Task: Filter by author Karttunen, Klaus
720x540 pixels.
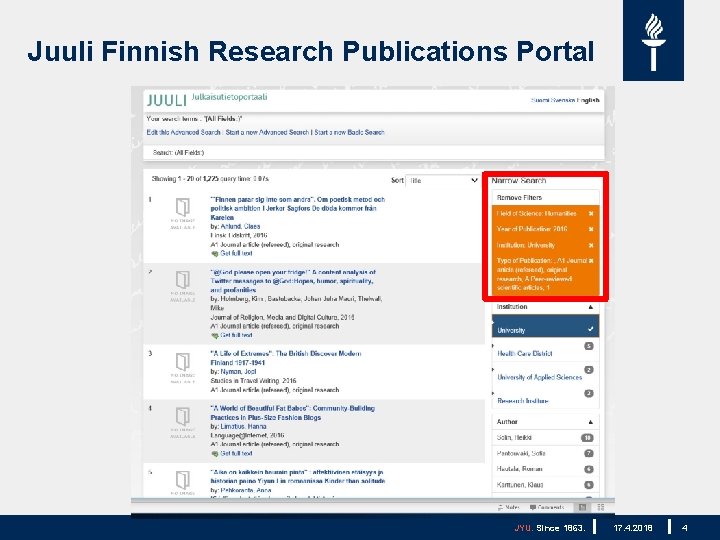Action: coord(520,484)
